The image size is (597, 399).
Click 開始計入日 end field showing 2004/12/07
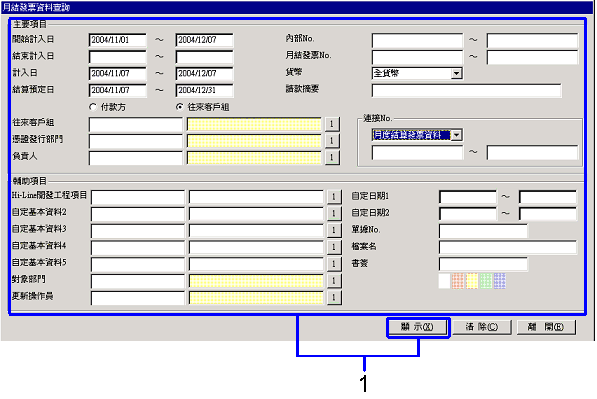click(x=204, y=40)
